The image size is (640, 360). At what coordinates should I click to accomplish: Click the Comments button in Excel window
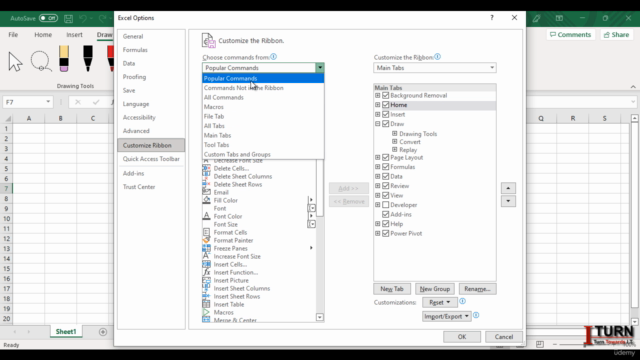coord(571,35)
